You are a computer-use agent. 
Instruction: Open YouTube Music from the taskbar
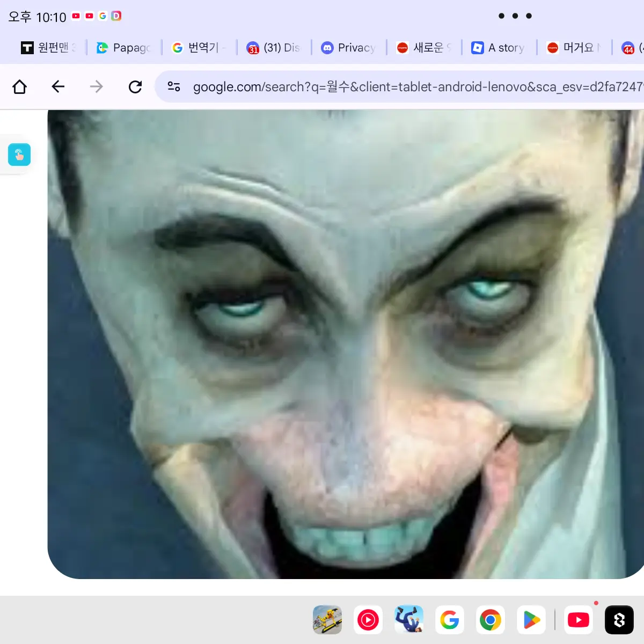click(368, 620)
